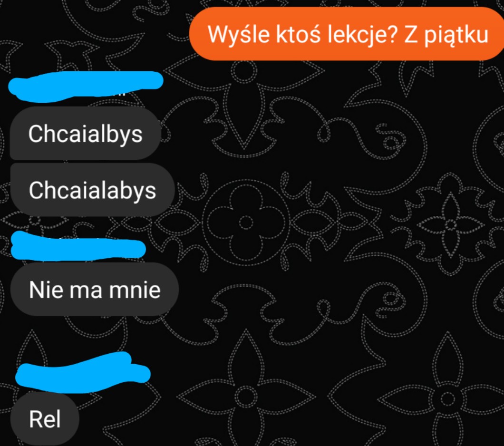Click the word "piątku" in the orange message
Image resolution: width=504 pixels, height=446 pixels.
click(x=456, y=35)
